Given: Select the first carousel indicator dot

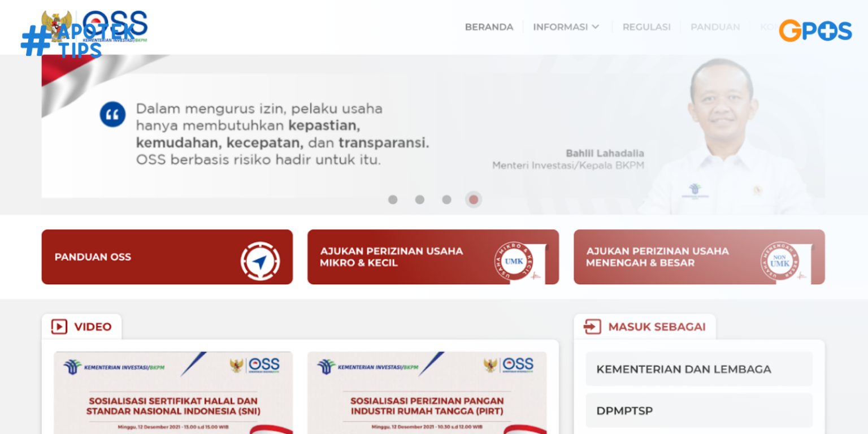Looking at the screenshot, I should (393, 199).
